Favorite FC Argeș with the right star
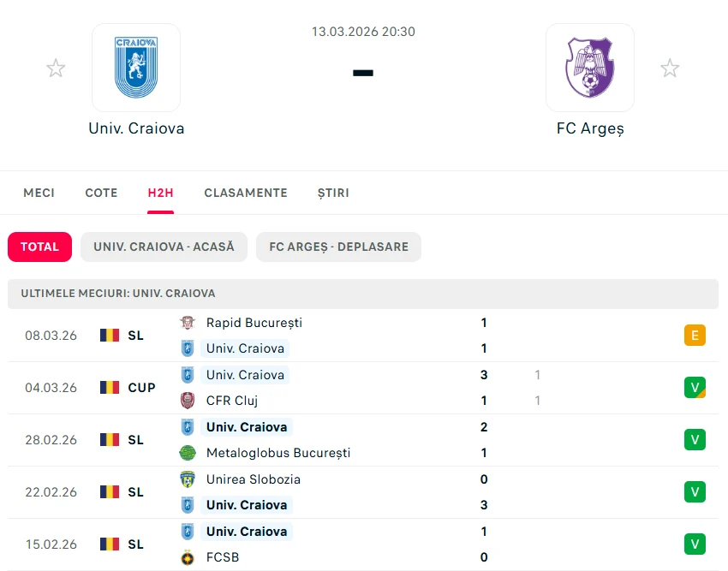Image resolution: width=728 pixels, height=571 pixels. coord(670,68)
